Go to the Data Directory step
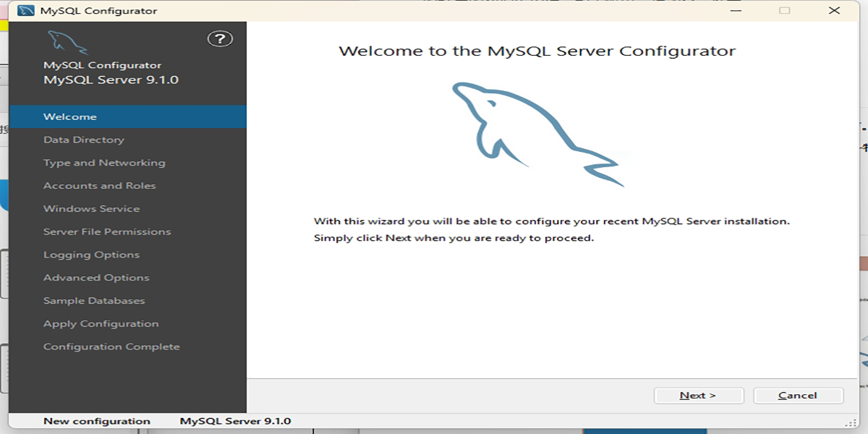 [84, 140]
